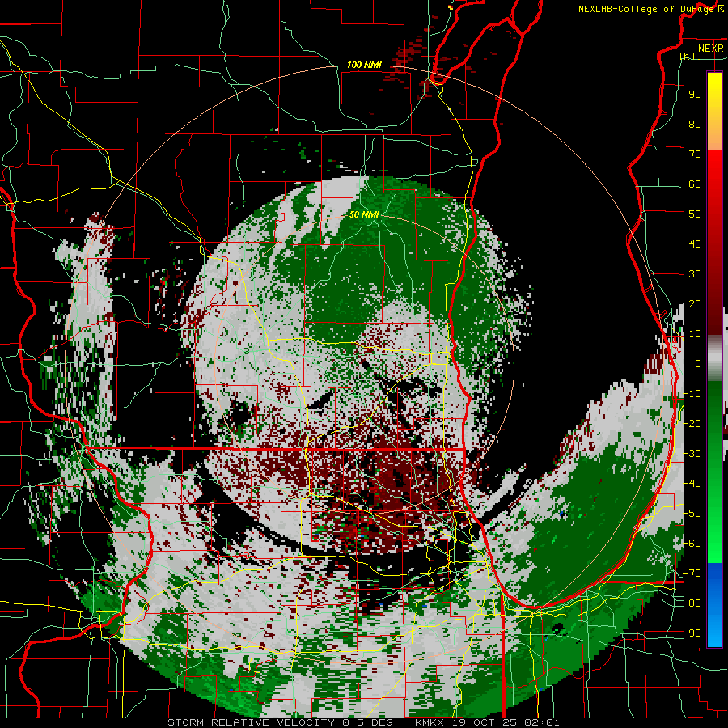
Task: Click the -90 knot scale label
Action: click(x=692, y=633)
